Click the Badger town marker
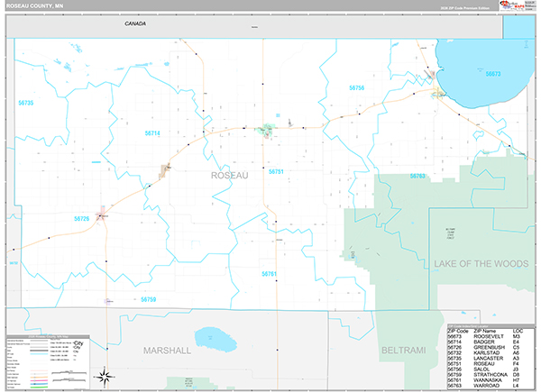541x392 pixels. tap(165, 170)
